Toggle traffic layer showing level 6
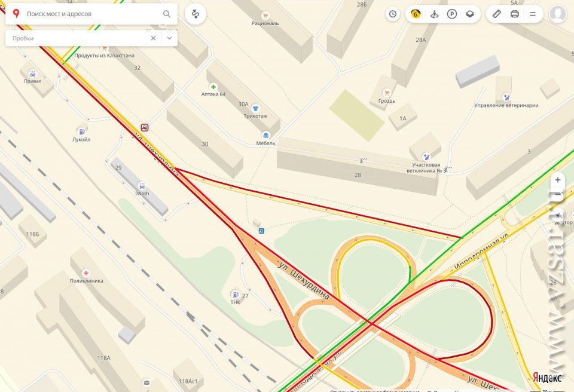Screen dimensions: 574x392 point(416,14)
